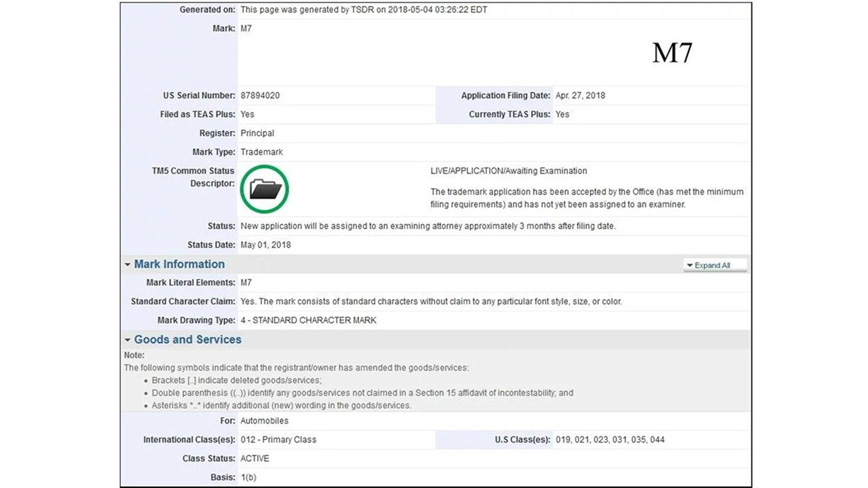The image size is (868, 488).
Task: Click the Register value Principal
Action: pos(257,133)
